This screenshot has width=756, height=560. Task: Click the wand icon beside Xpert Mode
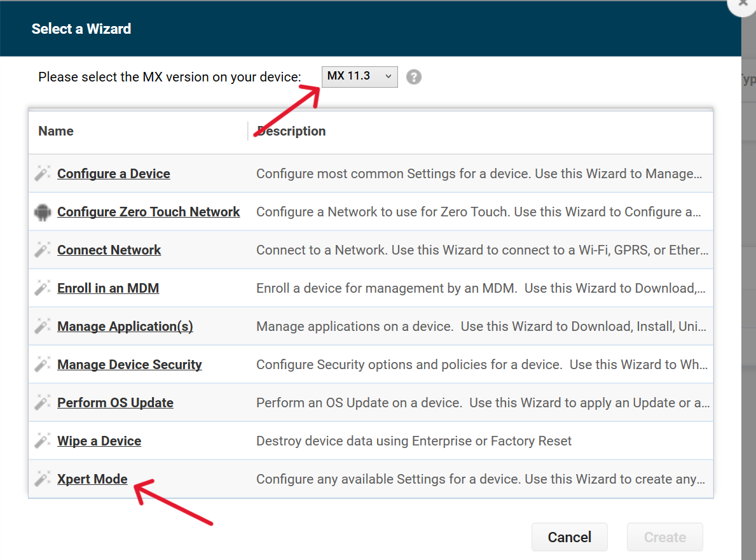[x=43, y=479]
